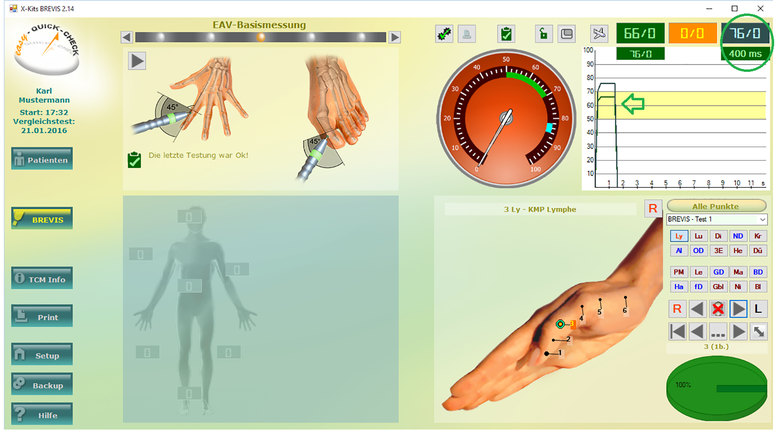The height and width of the screenshot is (434, 778).
Task: Click the green clipboard checkmark icon
Action: tap(507, 34)
